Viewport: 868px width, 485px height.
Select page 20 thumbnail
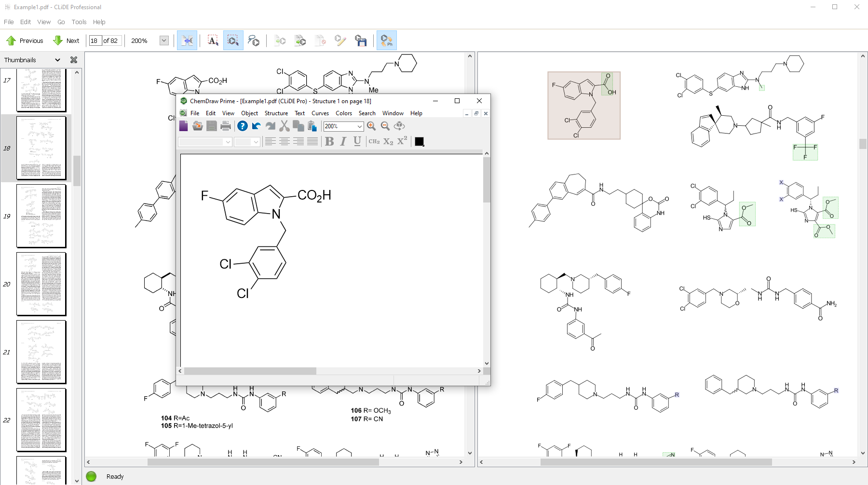click(41, 284)
